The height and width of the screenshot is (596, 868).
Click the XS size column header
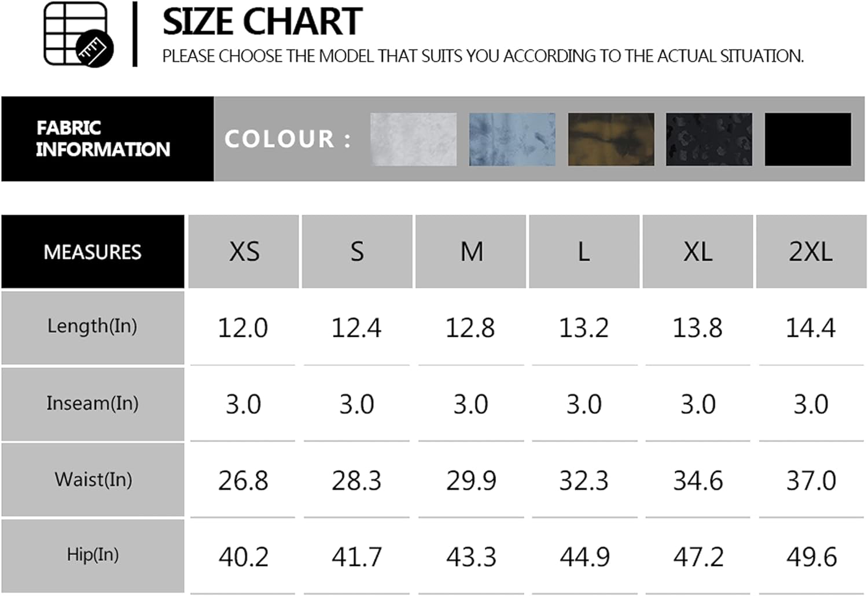244,252
